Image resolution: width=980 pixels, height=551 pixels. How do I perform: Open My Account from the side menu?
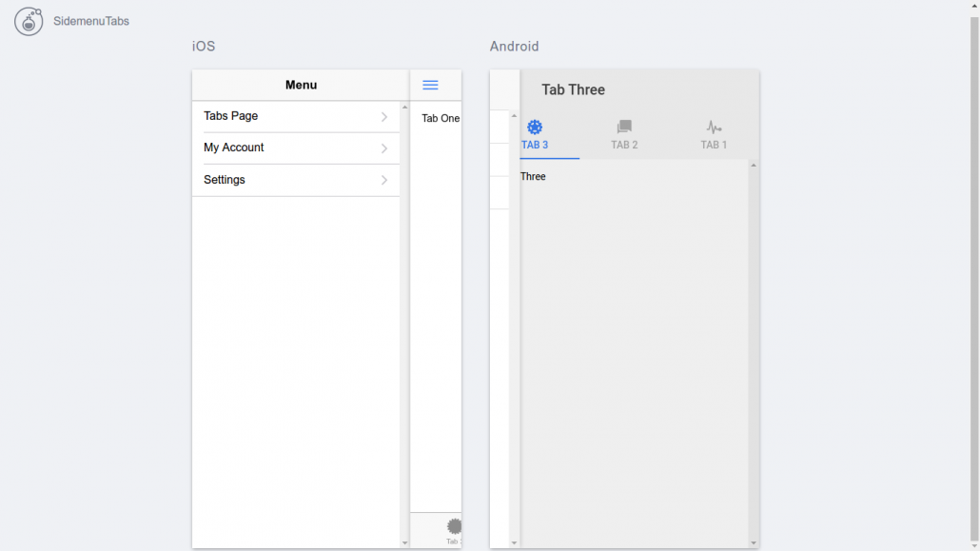232,148
